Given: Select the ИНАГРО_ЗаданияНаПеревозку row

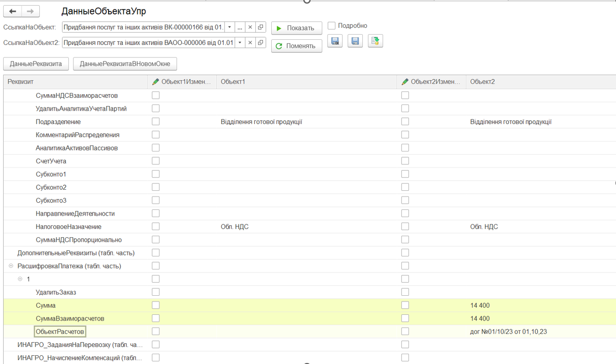Looking at the screenshot, I should coord(310,344).
